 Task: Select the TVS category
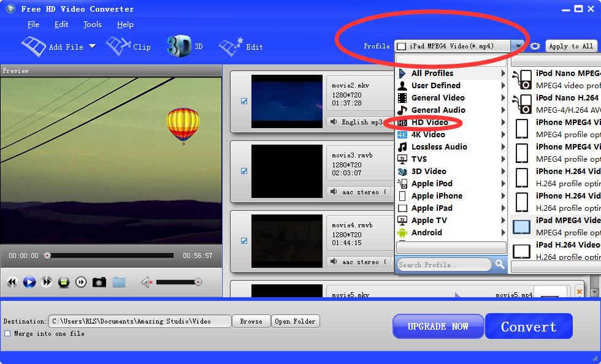coord(451,159)
